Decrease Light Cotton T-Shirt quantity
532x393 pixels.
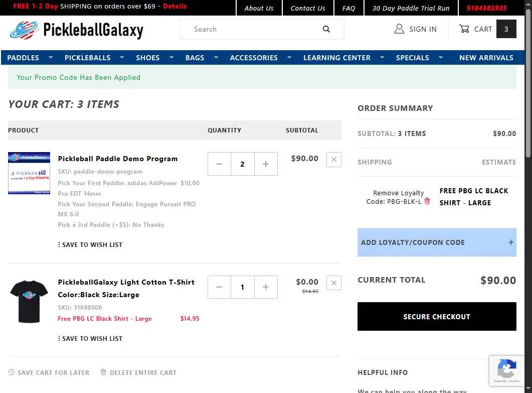click(219, 287)
